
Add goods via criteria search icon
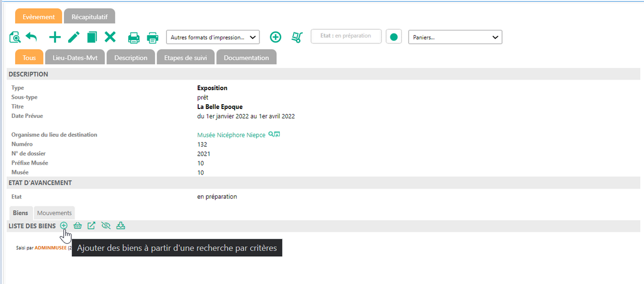pos(64,225)
